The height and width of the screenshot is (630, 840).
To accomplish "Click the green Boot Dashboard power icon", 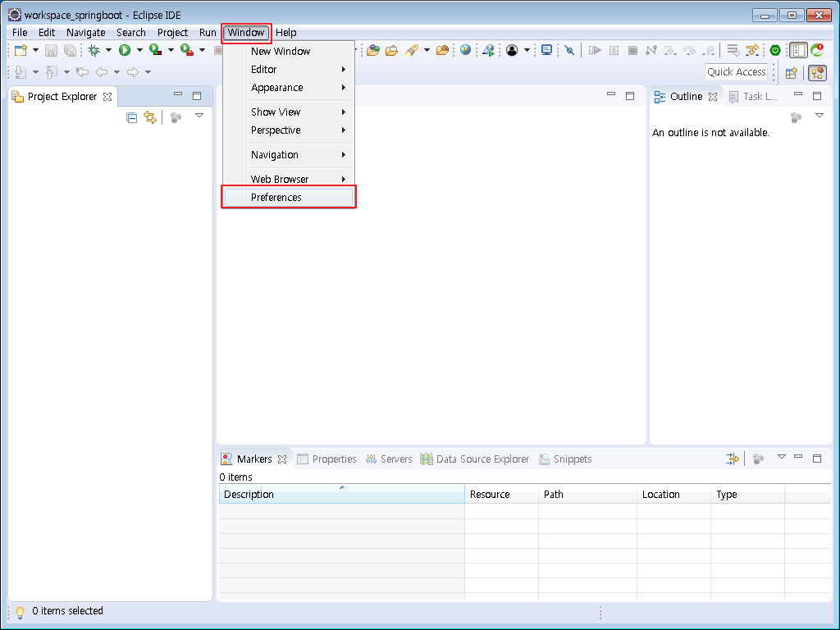I will (x=775, y=50).
